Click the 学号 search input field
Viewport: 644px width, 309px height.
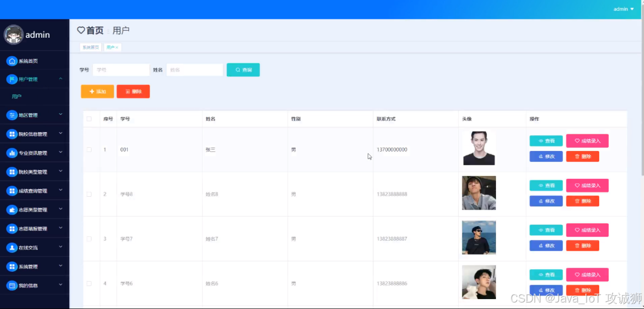(121, 70)
